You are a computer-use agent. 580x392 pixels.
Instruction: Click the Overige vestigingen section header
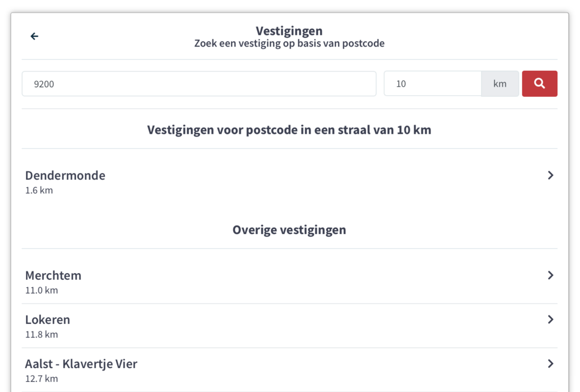(289, 229)
